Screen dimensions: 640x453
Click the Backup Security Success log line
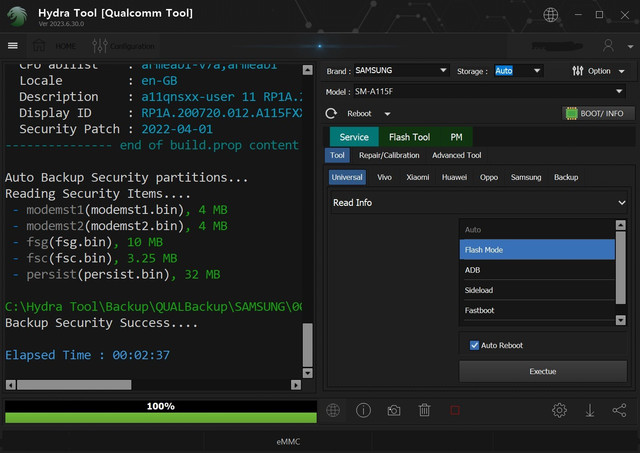coord(101,323)
